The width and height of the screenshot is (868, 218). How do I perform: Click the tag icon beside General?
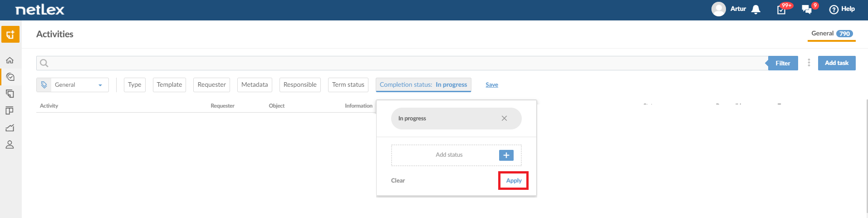pos(44,85)
